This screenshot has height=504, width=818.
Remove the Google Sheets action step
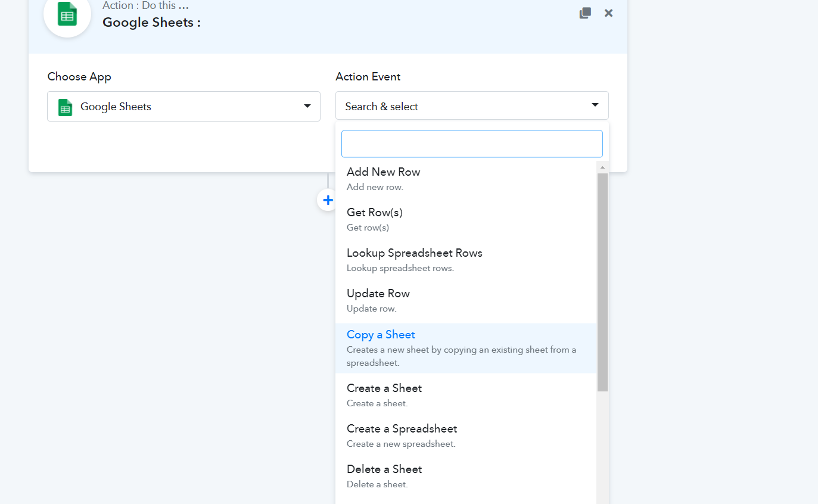(608, 13)
